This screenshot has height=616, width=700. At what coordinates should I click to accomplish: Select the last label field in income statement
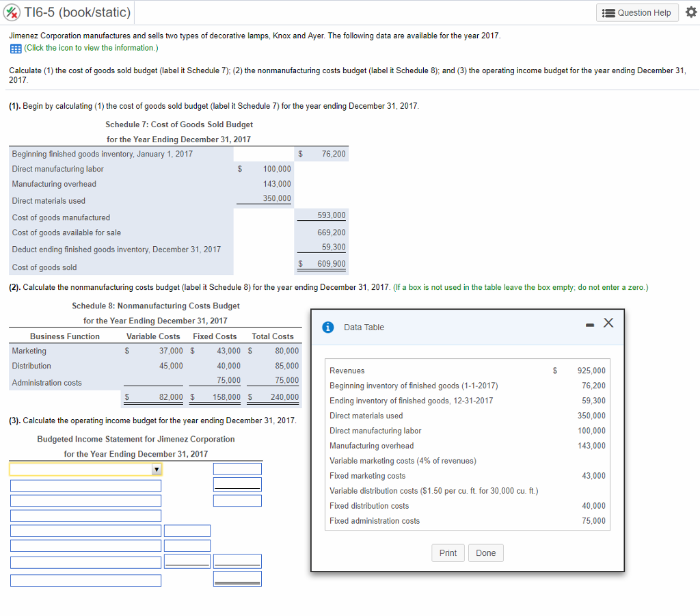85,580
